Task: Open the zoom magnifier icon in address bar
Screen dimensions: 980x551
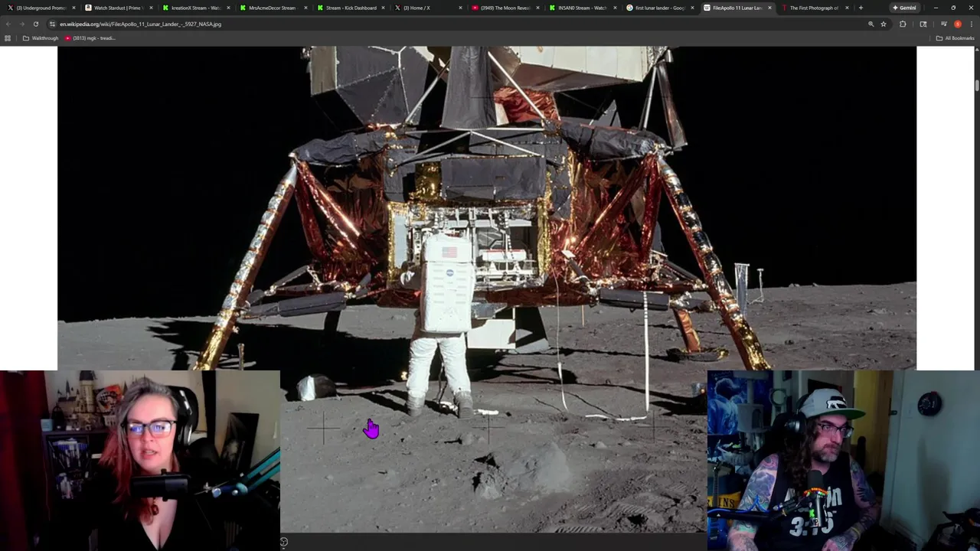Action: pyautogui.click(x=871, y=24)
